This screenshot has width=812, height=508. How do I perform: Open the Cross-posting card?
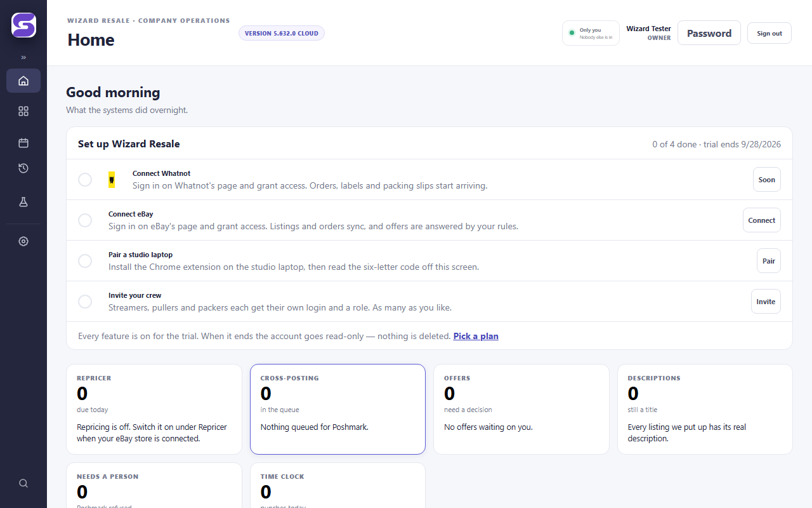tap(337, 409)
